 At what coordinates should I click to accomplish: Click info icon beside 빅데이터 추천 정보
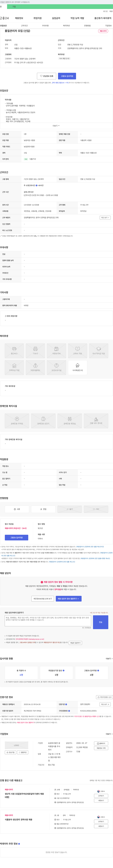tap(19, 844)
